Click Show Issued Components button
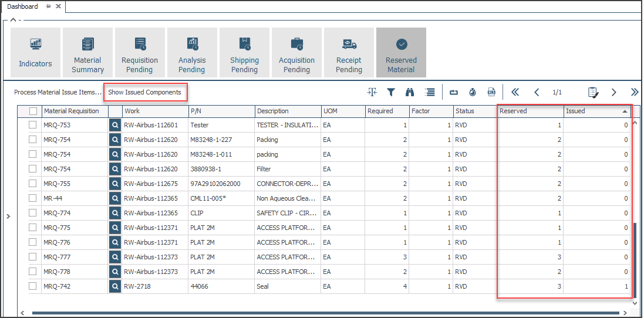Image resolution: width=644 pixels, height=318 pixels. point(144,92)
